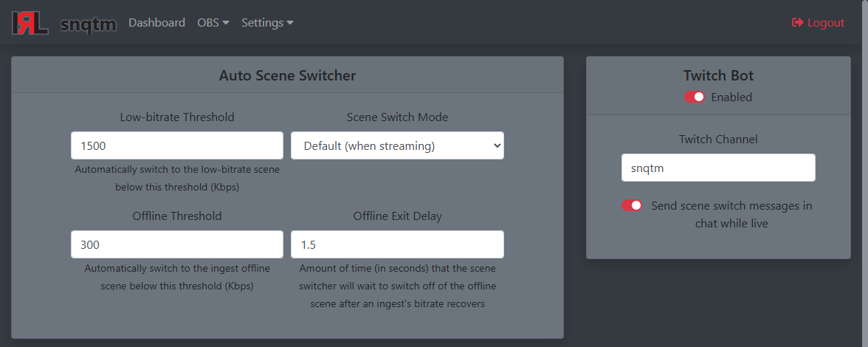Click the snqtm brand name in navbar
The height and width of the screenshot is (347, 868).
(x=89, y=23)
